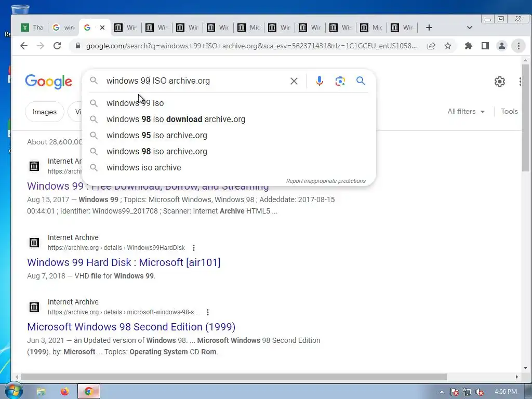532x399 pixels.
Task: Click the taskbar clock showing 4:06 PM
Action: [x=506, y=392]
